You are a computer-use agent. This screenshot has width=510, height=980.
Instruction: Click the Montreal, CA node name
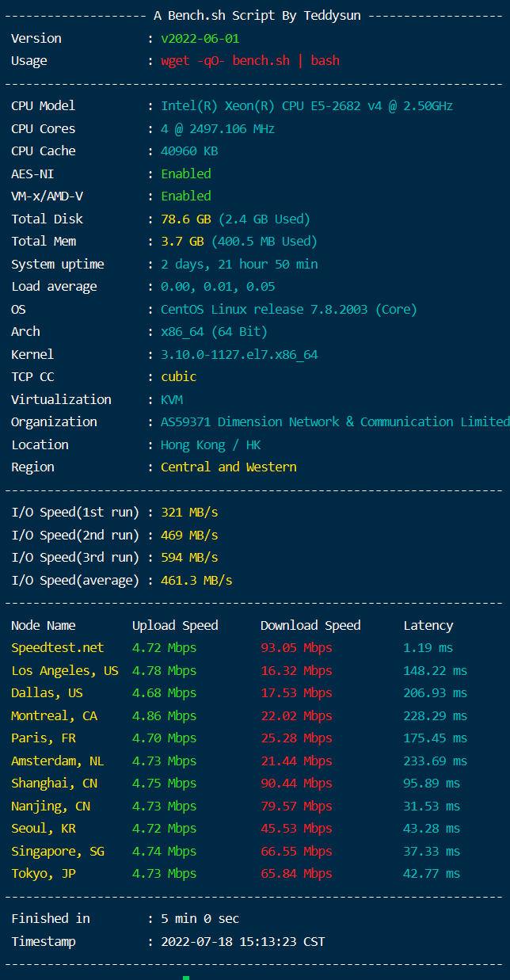[54, 715]
